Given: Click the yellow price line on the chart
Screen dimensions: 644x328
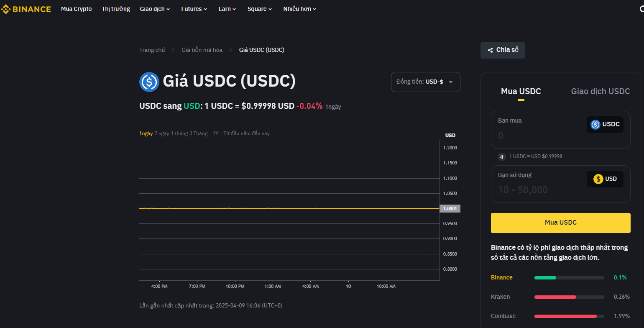Looking at the screenshot, I should [289, 208].
